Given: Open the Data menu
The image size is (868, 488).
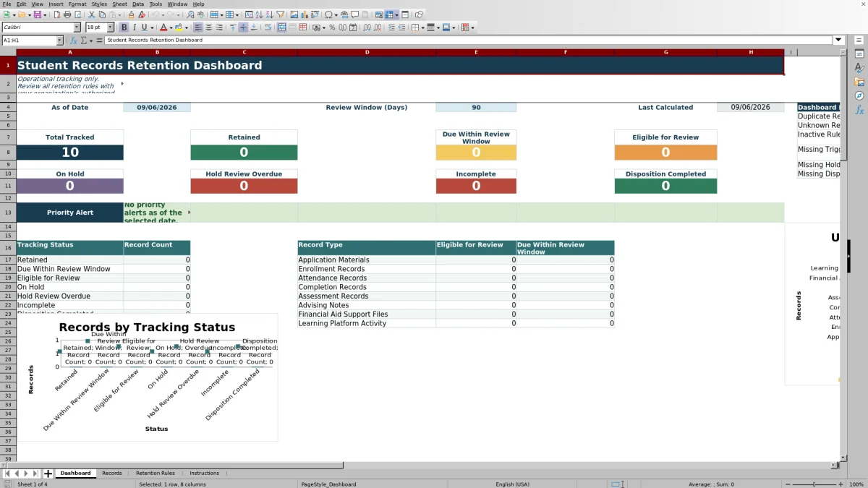Looking at the screenshot, I should pyautogui.click(x=137, y=4).
